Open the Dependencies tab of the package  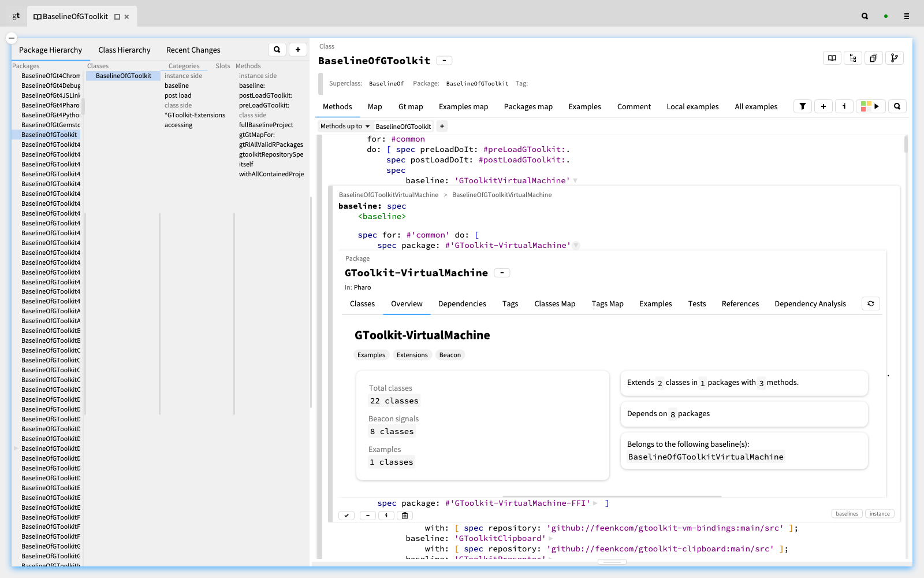coord(462,304)
